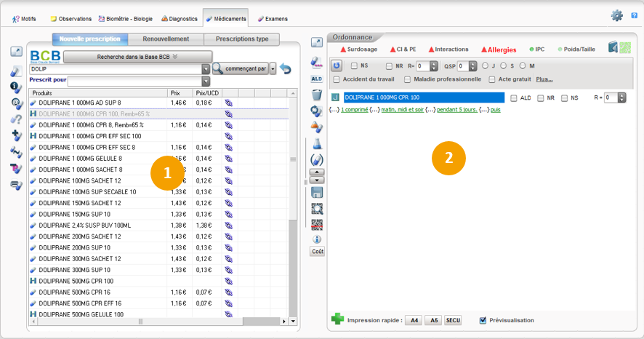Select the M radio button

pos(523,65)
